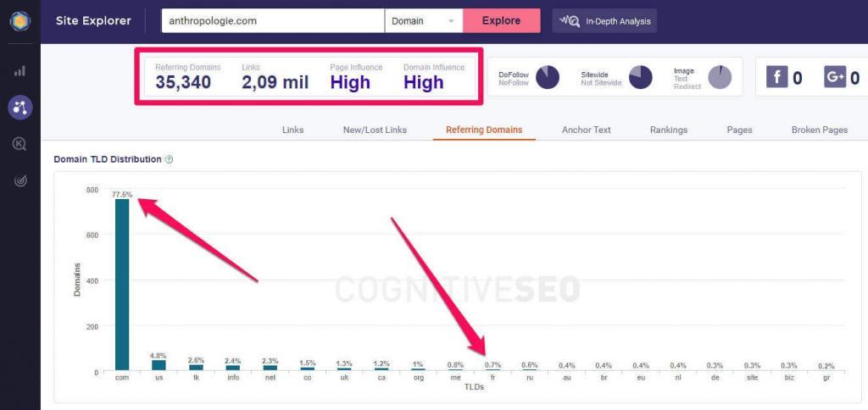This screenshot has height=410, width=868.
Task: Click the Google Plus count icon
Action: tap(834, 78)
